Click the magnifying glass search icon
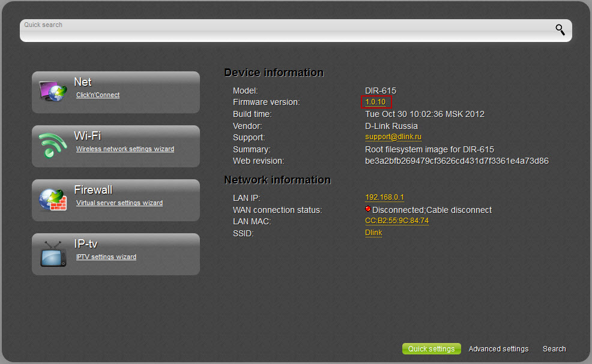This screenshot has width=592, height=364. 560,30
